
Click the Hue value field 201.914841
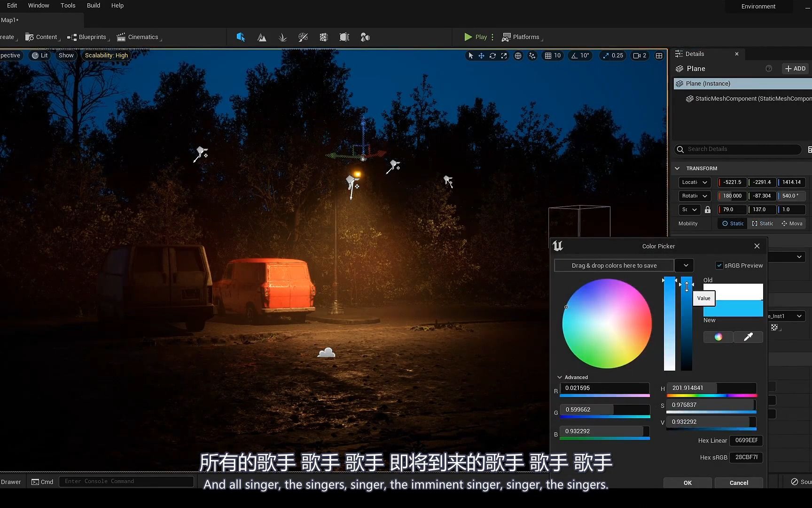click(x=711, y=388)
